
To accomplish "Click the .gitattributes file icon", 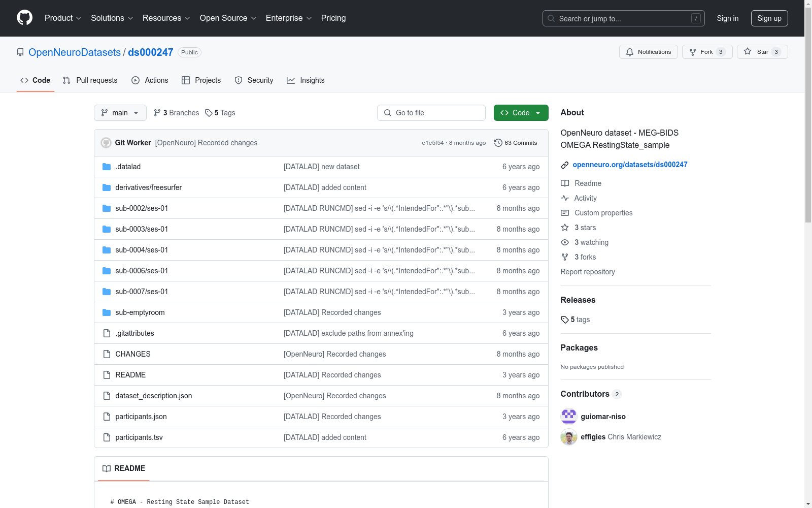I will [107, 333].
